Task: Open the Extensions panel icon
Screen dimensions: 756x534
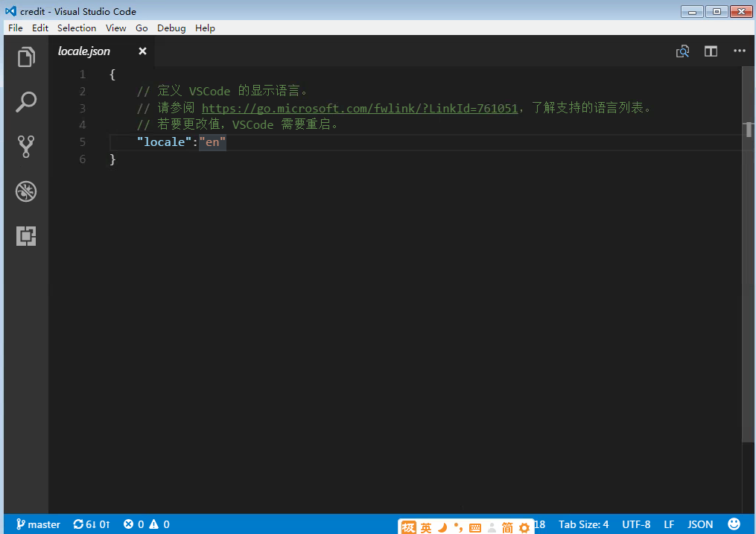Action: [x=26, y=236]
